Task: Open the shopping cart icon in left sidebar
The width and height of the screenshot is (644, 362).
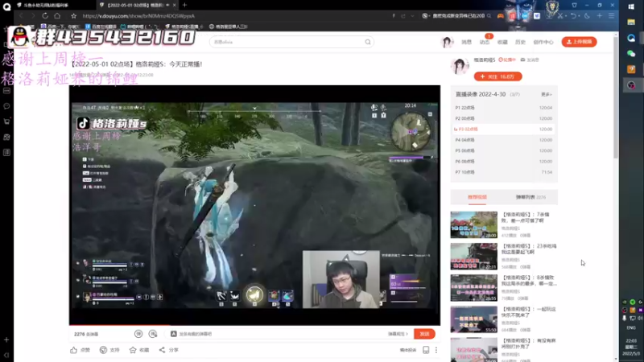Action: (6, 121)
